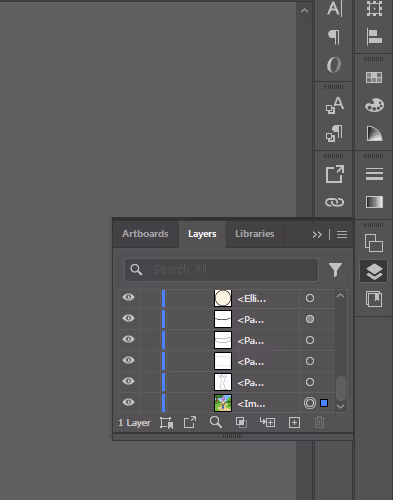Viewport: 393px width, 500px height.
Task: Click the blue selection square on <Im...> row
Action: [324, 403]
